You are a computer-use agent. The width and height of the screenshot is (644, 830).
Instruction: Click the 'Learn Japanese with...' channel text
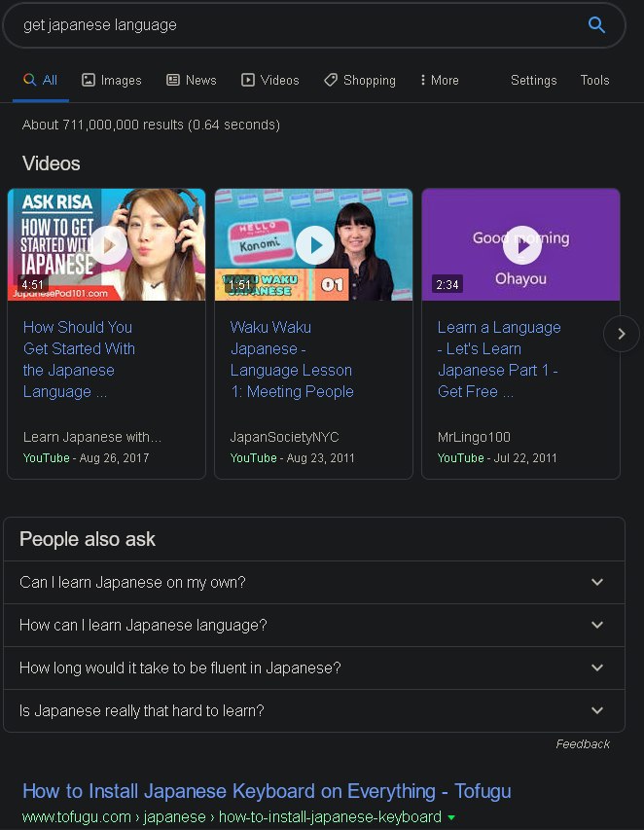pyautogui.click(x=92, y=437)
